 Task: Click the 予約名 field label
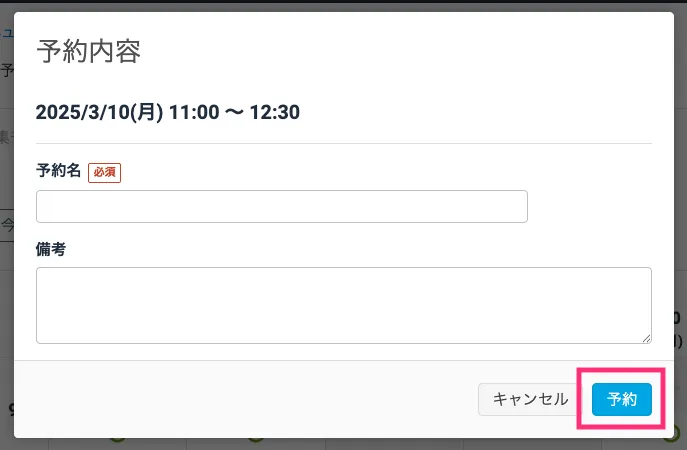tap(58, 171)
